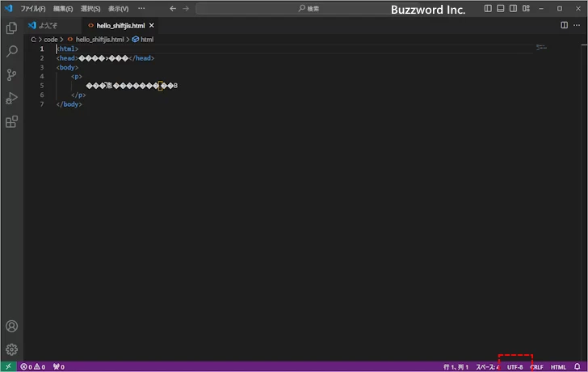The height and width of the screenshot is (372, 588).
Task: Click the VS Code logo icon
Action: click(x=9, y=8)
